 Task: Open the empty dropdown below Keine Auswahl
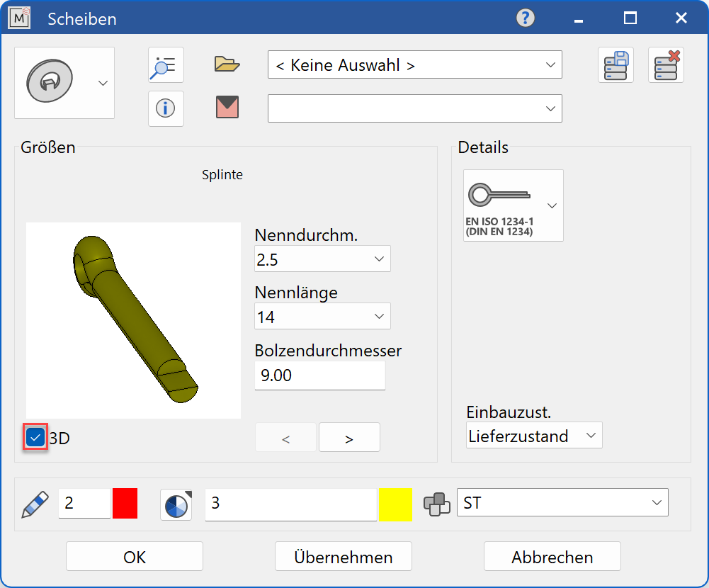pyautogui.click(x=414, y=108)
